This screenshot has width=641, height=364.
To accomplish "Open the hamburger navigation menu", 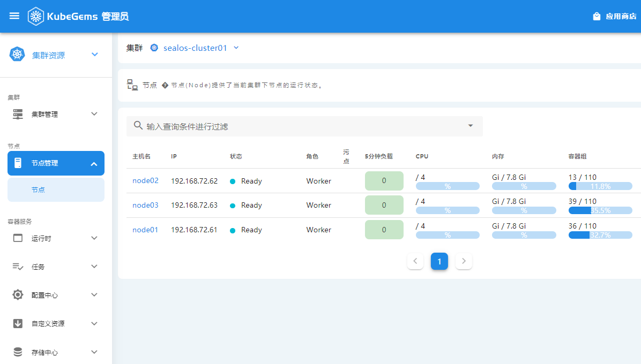I will click(x=14, y=16).
